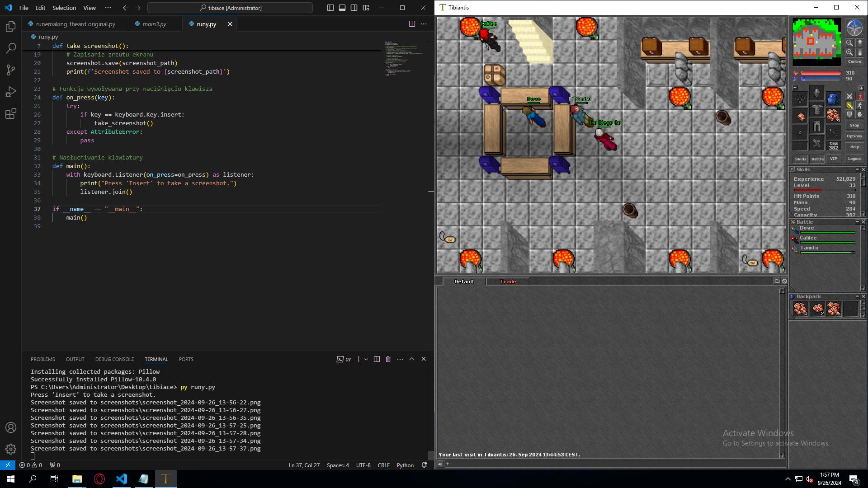Select balanced fight mode yellow sword
This screenshot has width=868, height=488.
[x=849, y=105]
